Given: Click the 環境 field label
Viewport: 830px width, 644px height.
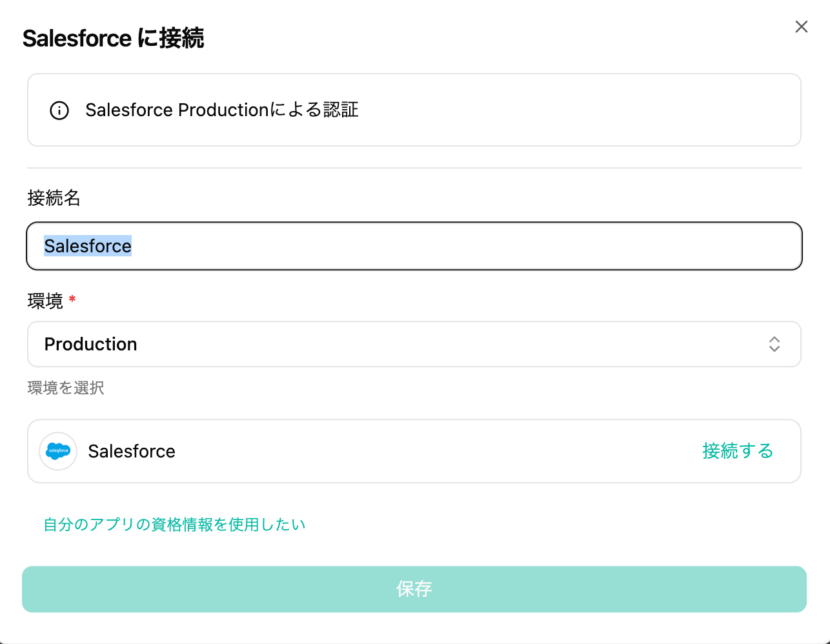Looking at the screenshot, I should [x=45, y=301].
